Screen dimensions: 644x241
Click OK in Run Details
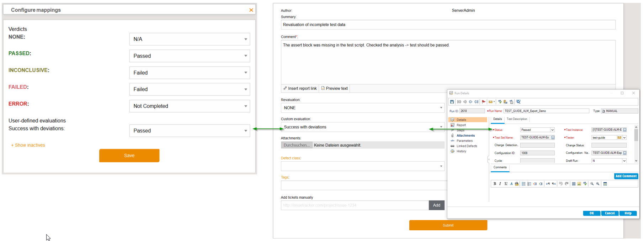(x=591, y=213)
